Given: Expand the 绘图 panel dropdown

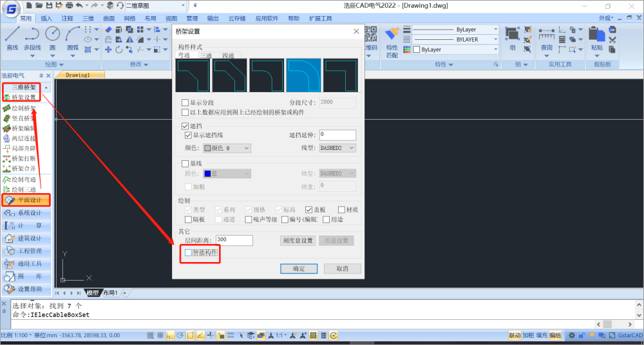Looking at the screenshot, I should pos(55,64).
